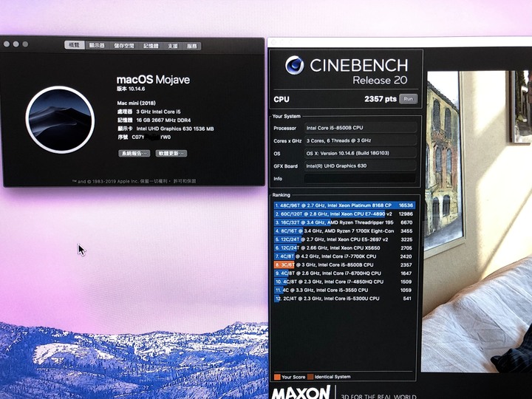The image size is (532, 399).
Task: Select ranking row 2 Xeon CPU E7-4890 v2
Action: (344, 214)
